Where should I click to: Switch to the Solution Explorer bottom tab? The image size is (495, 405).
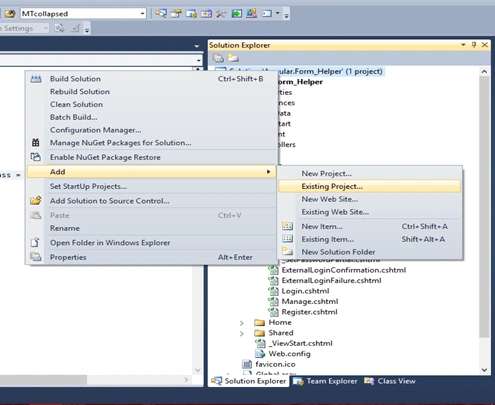(249, 381)
